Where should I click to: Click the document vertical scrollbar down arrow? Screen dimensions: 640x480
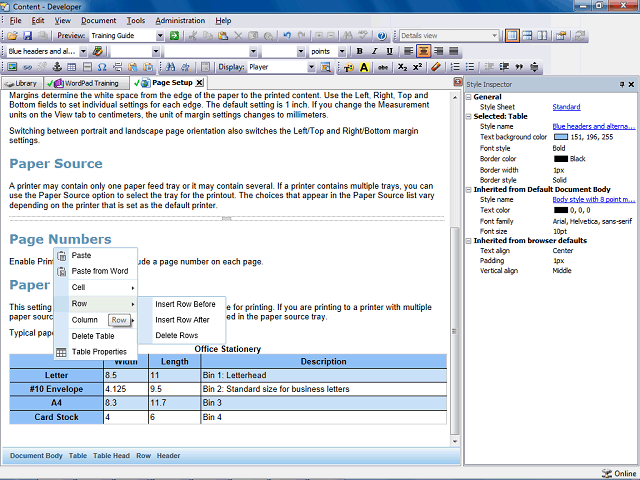pyautogui.click(x=455, y=441)
